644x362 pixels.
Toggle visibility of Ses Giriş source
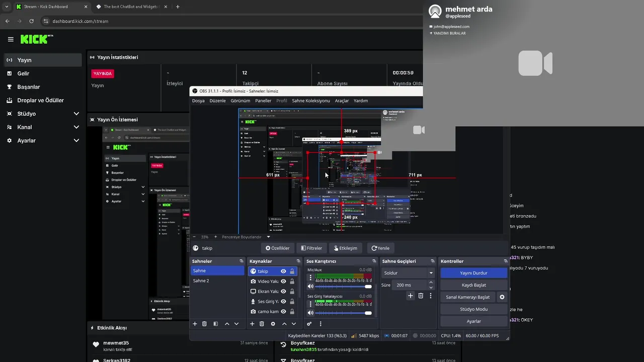click(283, 301)
